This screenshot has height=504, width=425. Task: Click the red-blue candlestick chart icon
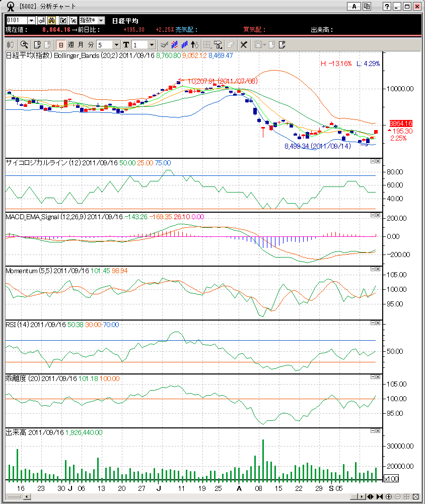tap(175, 45)
